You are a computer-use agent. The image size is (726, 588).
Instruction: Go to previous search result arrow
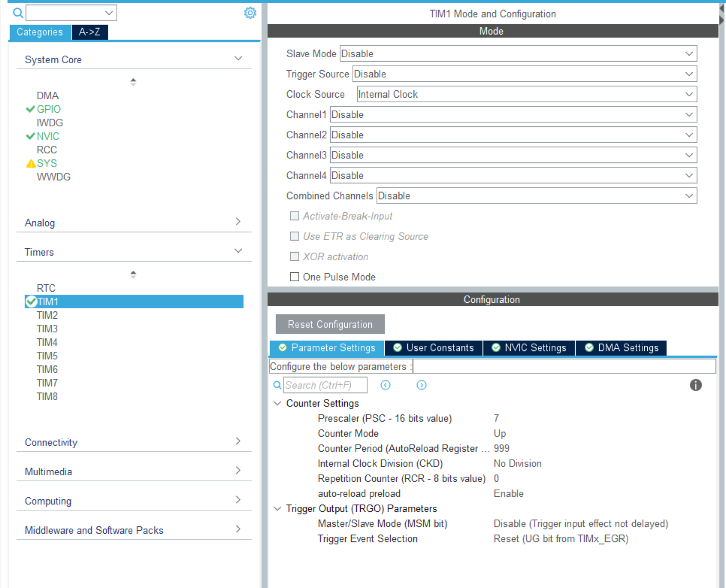[x=385, y=385]
